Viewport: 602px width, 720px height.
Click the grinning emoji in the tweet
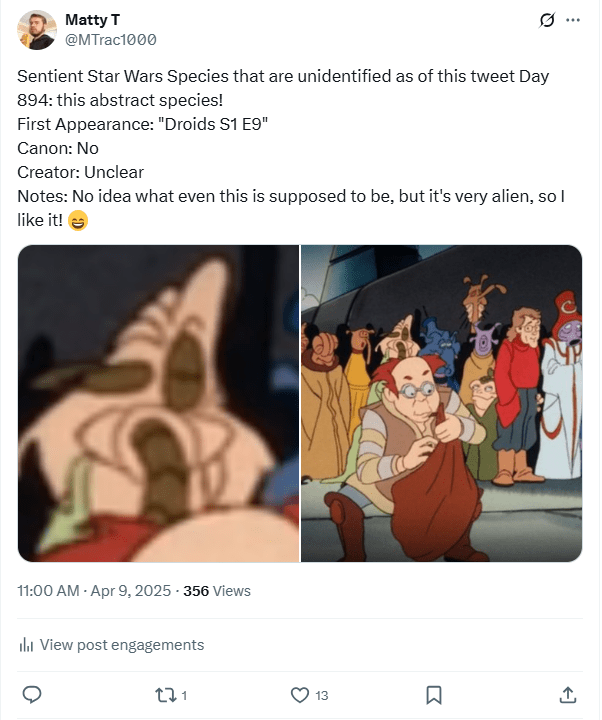coord(78,221)
